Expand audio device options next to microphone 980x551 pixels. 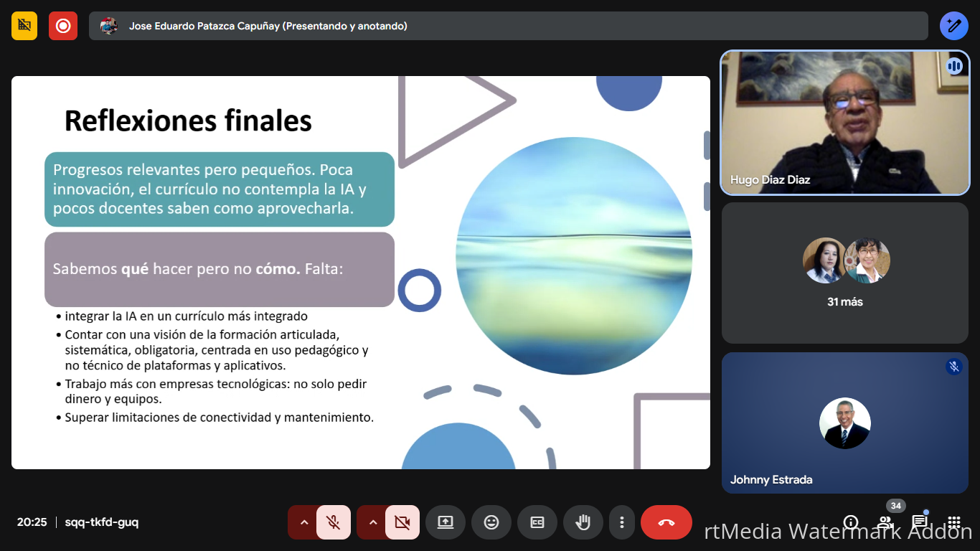(x=303, y=522)
